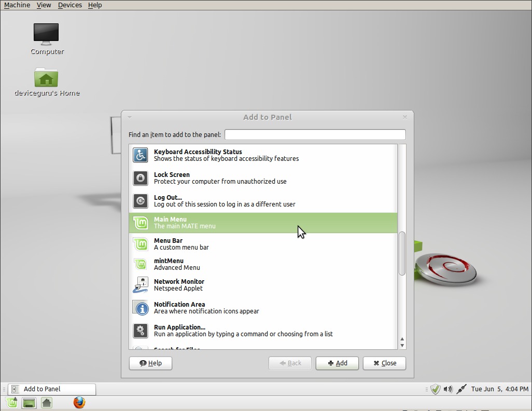The width and height of the screenshot is (532, 411).
Task: Click the Close button in dialog
Action: (x=384, y=363)
